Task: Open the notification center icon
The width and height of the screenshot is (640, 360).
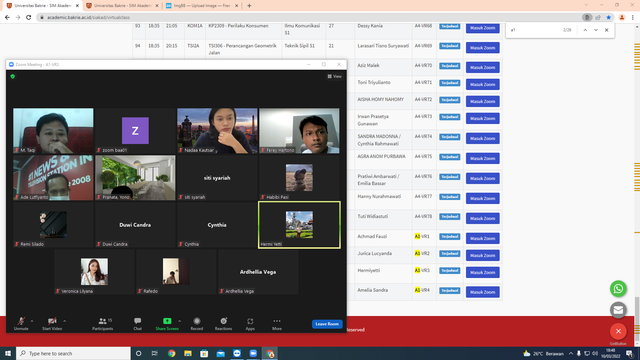Action: (x=630, y=353)
